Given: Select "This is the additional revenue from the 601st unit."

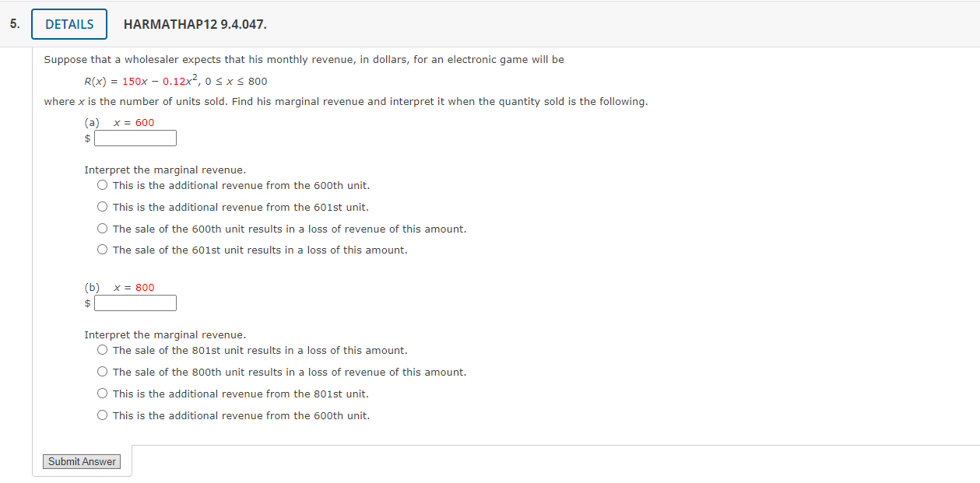Looking at the screenshot, I should [x=102, y=206].
